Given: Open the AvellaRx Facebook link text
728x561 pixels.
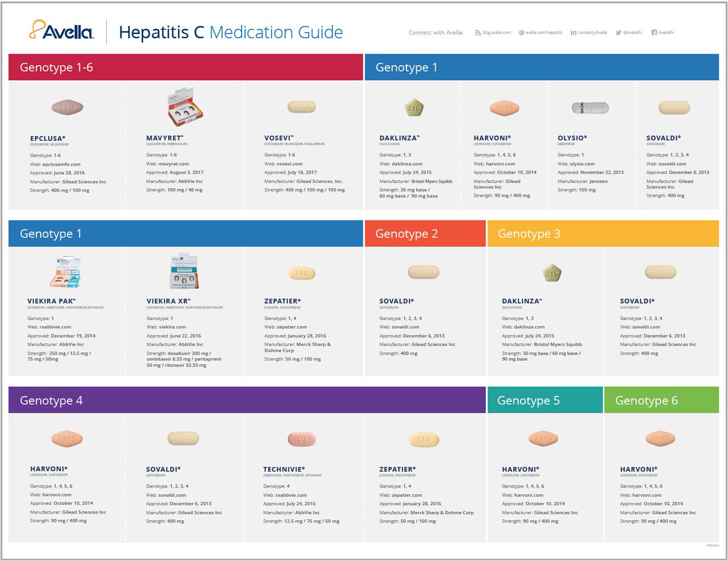Looking at the screenshot, I should coord(666,32).
